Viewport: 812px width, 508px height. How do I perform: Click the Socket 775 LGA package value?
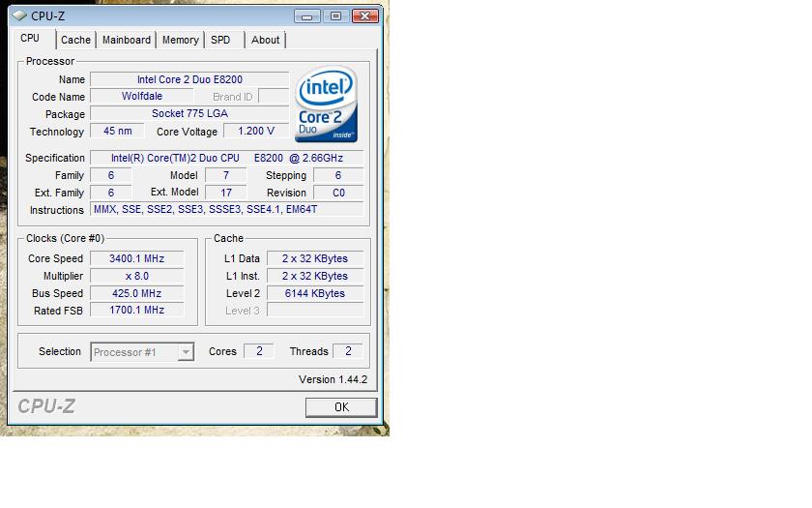[x=189, y=113]
